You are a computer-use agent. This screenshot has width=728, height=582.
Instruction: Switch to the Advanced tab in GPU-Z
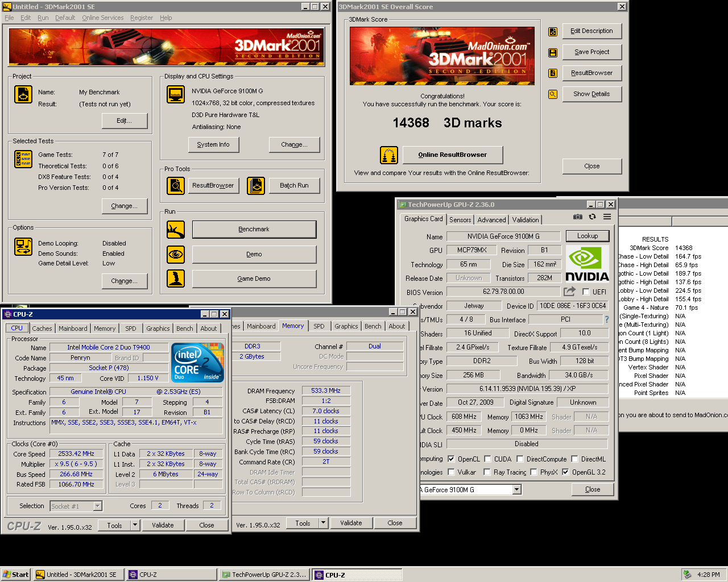491,220
